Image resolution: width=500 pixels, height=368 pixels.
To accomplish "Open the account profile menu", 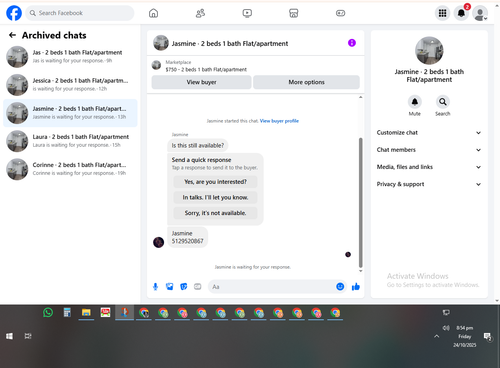I will coord(480,13).
